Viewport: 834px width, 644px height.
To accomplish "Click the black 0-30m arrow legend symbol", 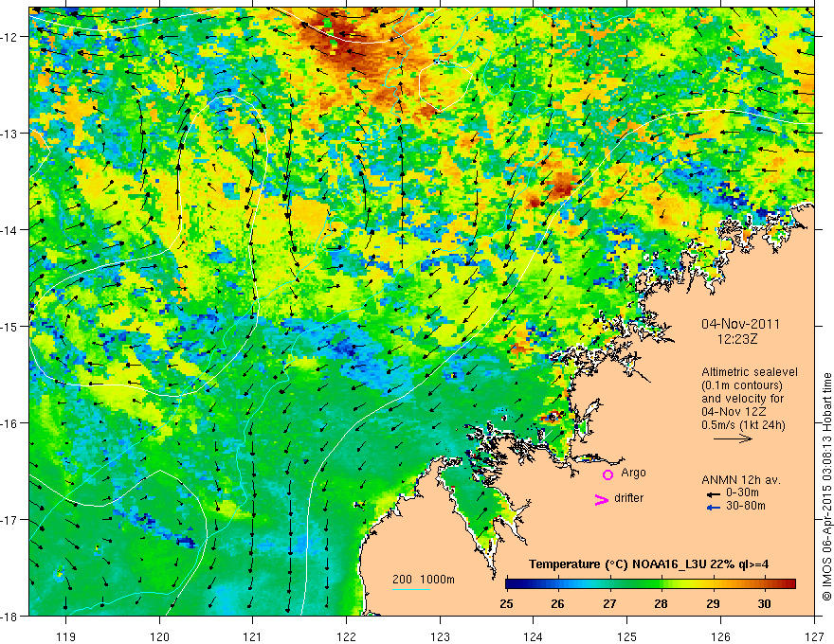I will tap(714, 494).
